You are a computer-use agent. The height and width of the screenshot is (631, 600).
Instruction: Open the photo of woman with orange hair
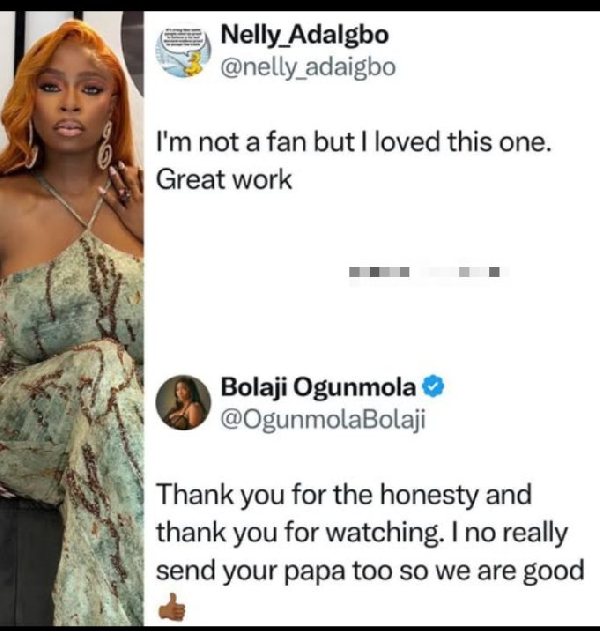[72, 318]
